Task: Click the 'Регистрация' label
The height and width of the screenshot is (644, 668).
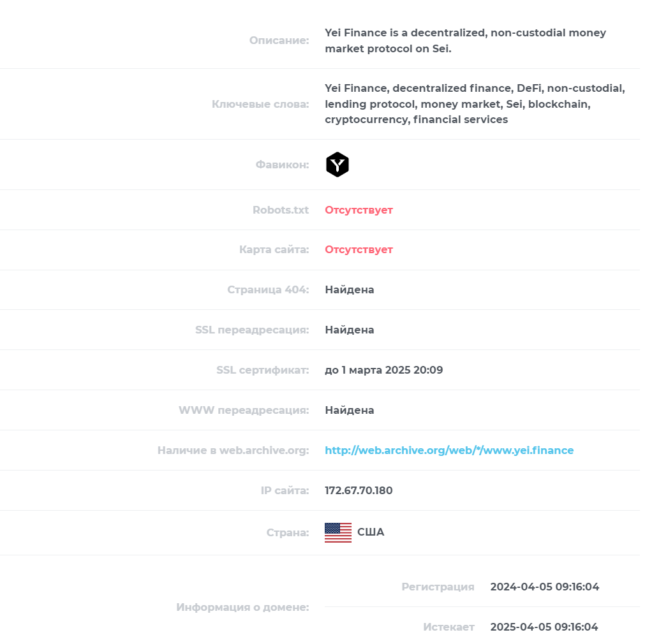Action: pyautogui.click(x=438, y=587)
